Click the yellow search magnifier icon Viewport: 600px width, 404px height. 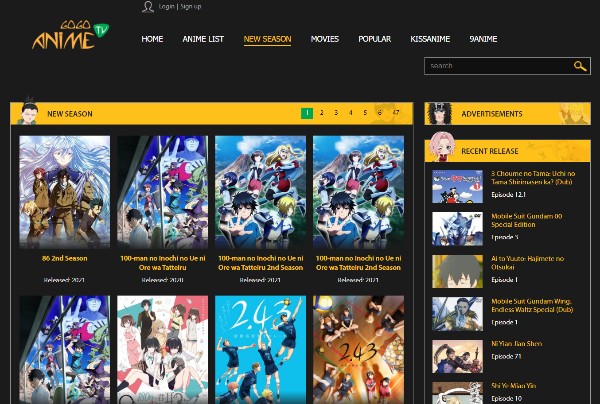click(580, 66)
